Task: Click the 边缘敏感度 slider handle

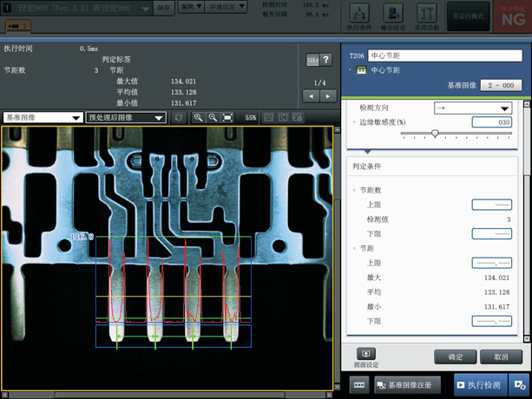Action: coord(435,134)
